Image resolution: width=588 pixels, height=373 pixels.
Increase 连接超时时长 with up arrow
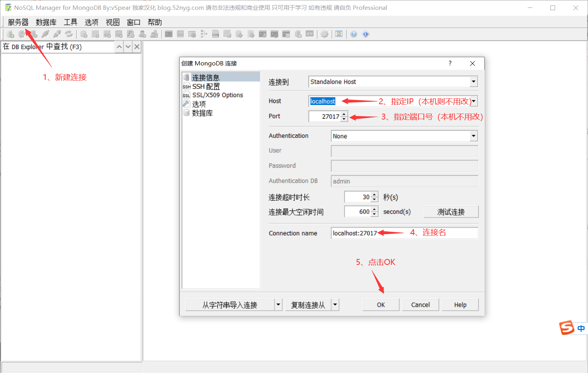tap(375, 194)
